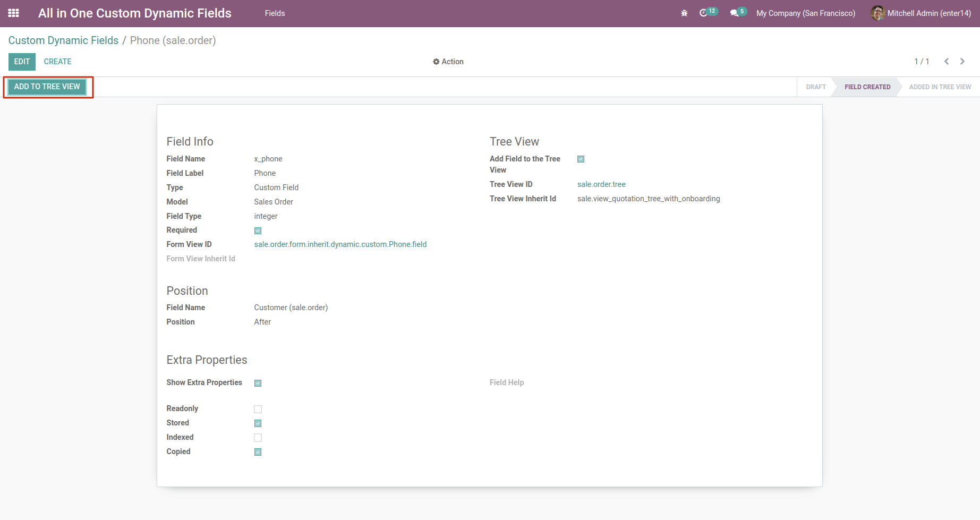Click Mitchell Admin avatar picture
Viewport: 980px width, 520px height.
point(877,13)
